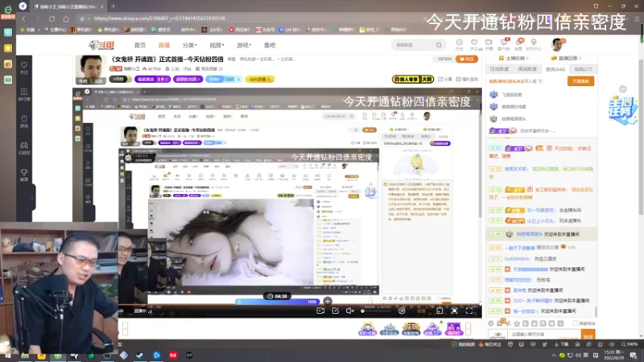
Task: Open sidebar trophy events icon
Action: coord(24,175)
